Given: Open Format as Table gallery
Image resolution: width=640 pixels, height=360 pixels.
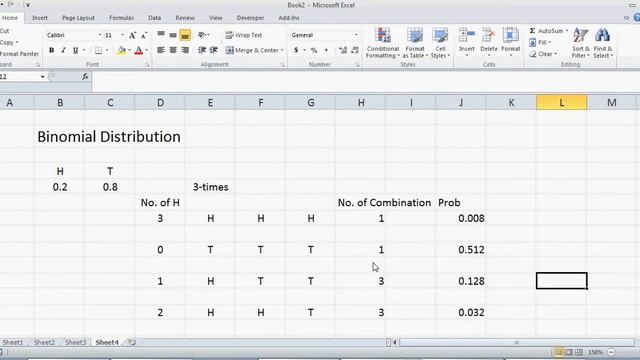Looking at the screenshot, I should [x=415, y=43].
